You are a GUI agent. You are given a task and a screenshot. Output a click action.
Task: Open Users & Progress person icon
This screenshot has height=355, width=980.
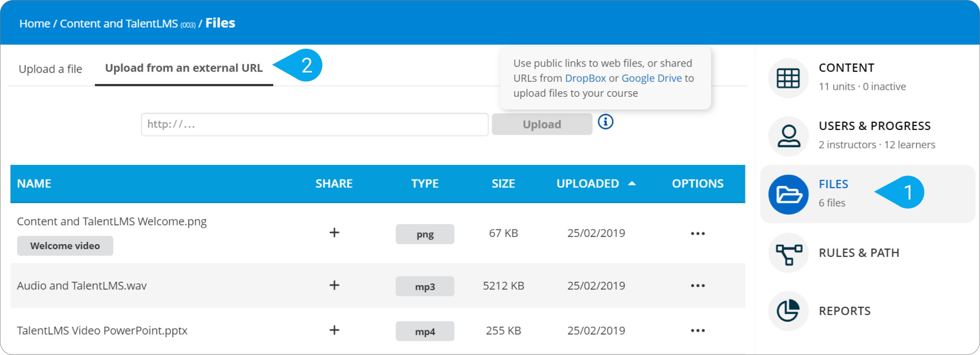(788, 136)
